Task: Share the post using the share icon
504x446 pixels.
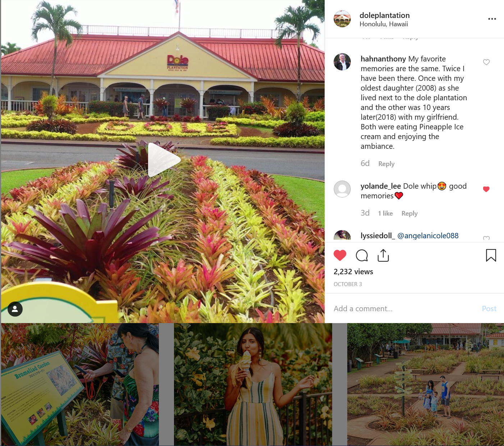Action: [x=383, y=255]
